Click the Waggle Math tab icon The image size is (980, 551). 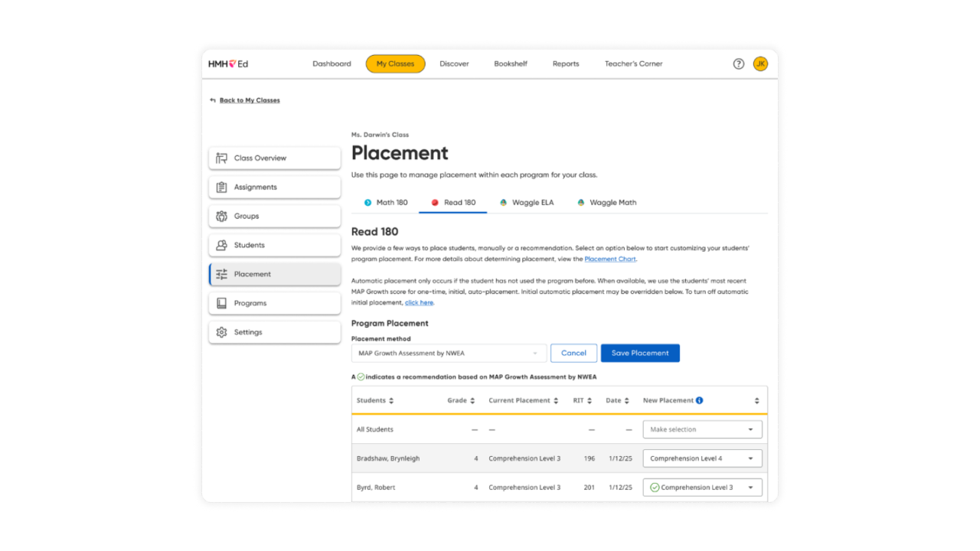pos(581,203)
